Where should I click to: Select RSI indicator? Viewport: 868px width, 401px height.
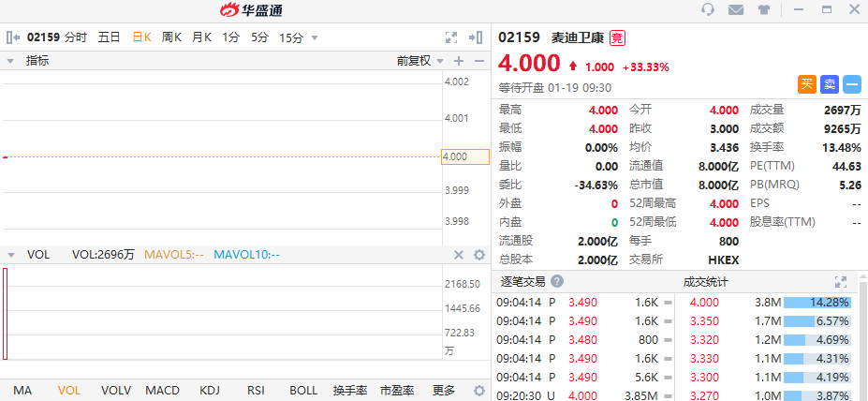(256, 390)
